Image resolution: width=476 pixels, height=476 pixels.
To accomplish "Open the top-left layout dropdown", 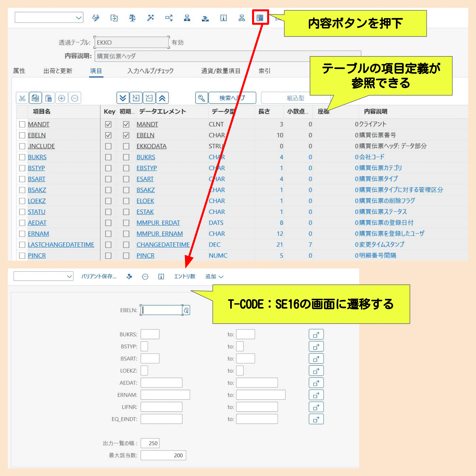I will click(49, 17).
